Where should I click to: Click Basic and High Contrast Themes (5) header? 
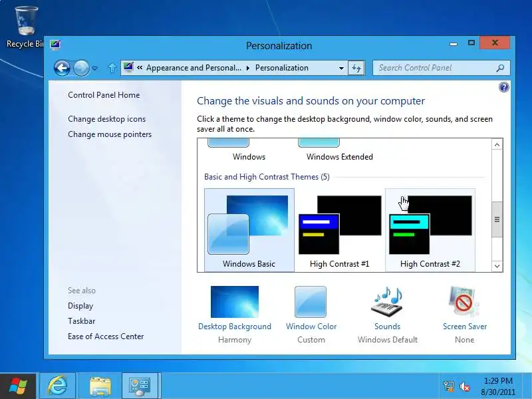pyautogui.click(x=267, y=177)
